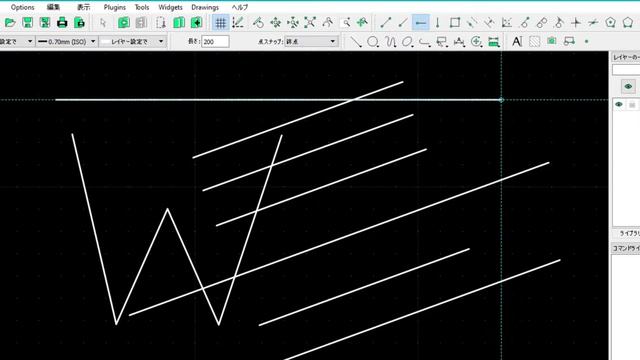Click the Redraw icon
640x360 pixels.
tap(258, 22)
